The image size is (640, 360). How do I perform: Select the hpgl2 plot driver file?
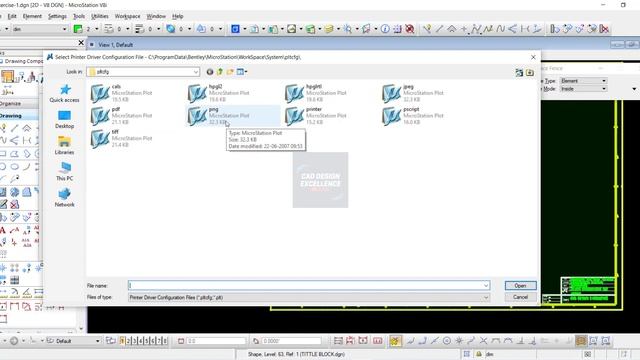(x=218, y=93)
